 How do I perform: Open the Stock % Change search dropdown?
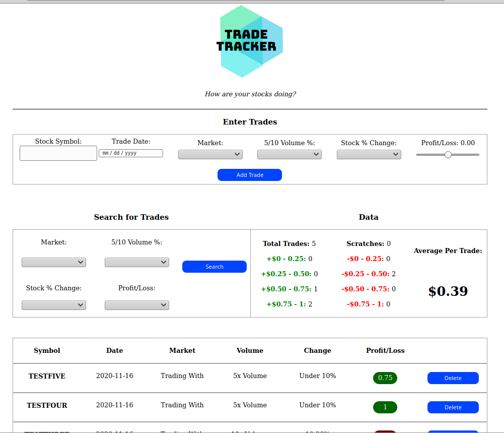(53, 305)
